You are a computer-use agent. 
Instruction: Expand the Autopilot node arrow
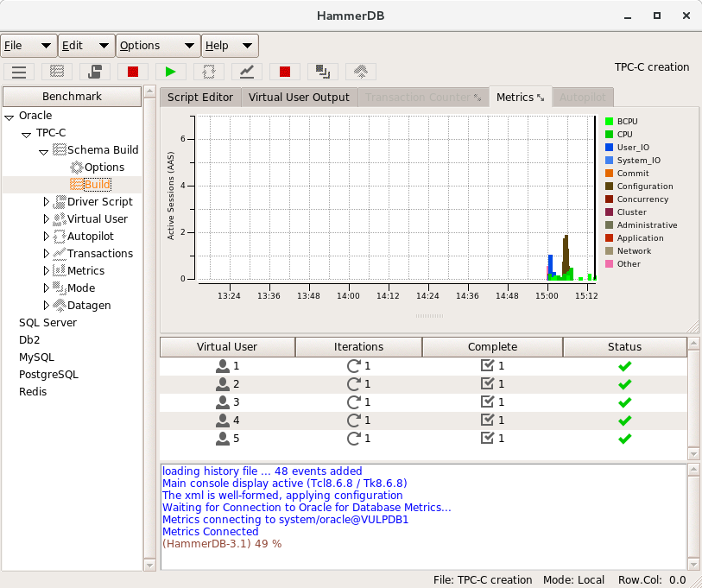pos(46,237)
